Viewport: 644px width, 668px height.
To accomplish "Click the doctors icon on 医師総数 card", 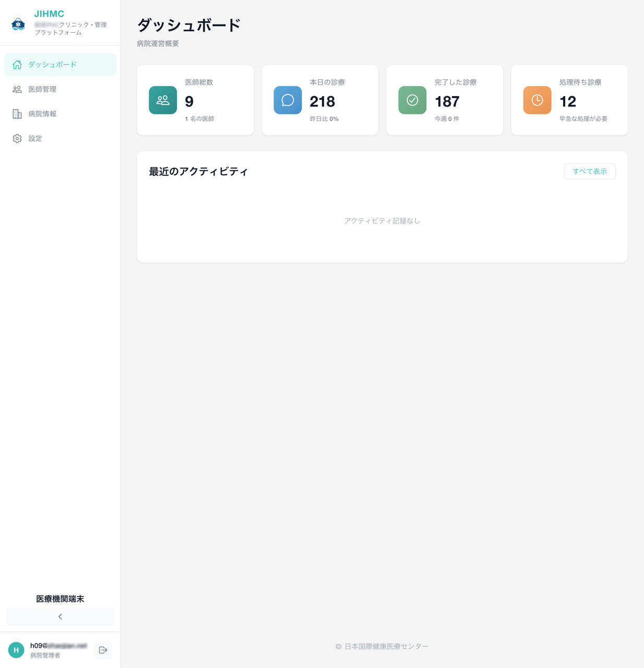I will click(x=163, y=100).
